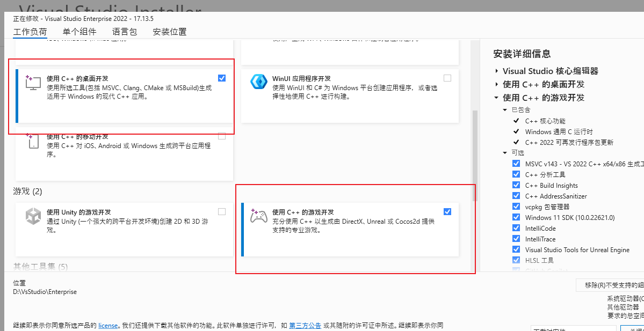644x331 pixels.
Task: Click the 游戏 (2) section heading
Action: (27, 192)
